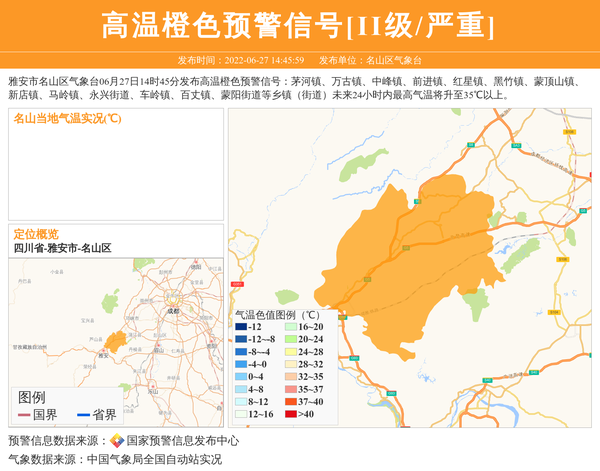The width and height of the screenshot is (600, 471).
Task: Select the 37~40 legend color swatch
Action: coord(289,401)
